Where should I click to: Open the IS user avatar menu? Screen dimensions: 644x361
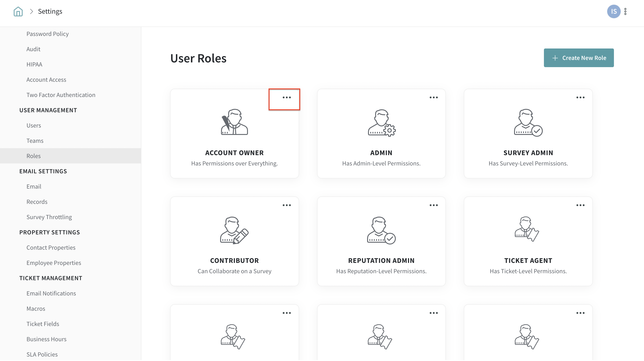[613, 11]
